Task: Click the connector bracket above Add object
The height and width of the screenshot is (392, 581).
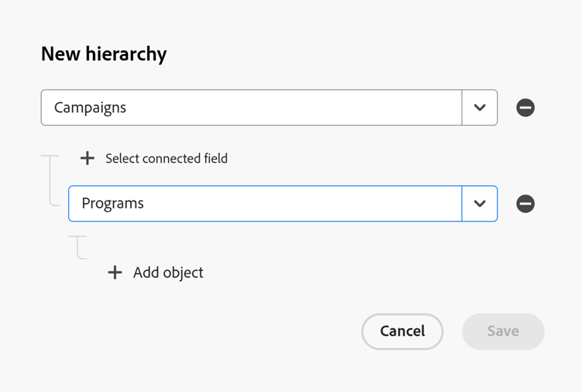Action: (78, 246)
